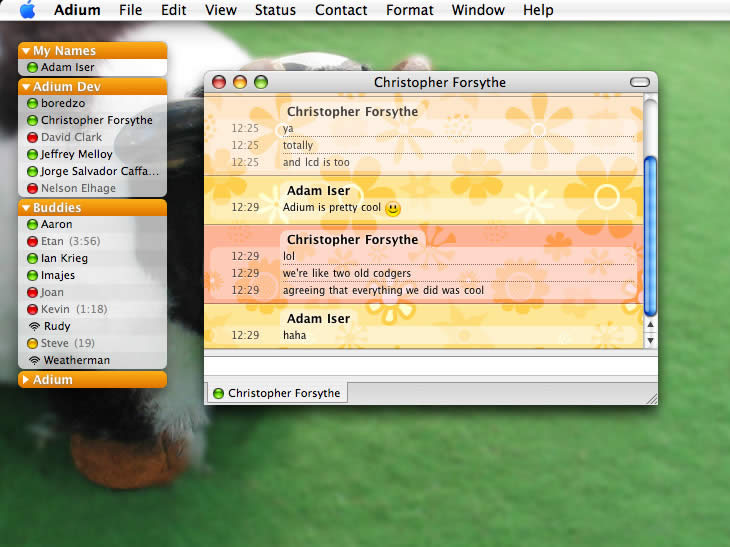Click the red status icon beside Nelson Elhage
This screenshot has height=547, width=730.
pyautogui.click(x=32, y=188)
